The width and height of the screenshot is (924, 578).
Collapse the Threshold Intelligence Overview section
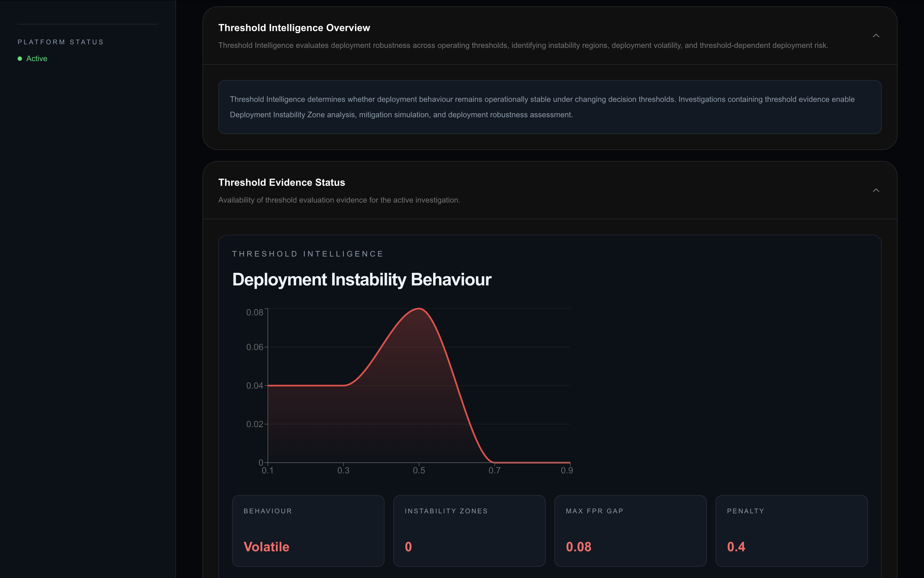[x=876, y=36]
